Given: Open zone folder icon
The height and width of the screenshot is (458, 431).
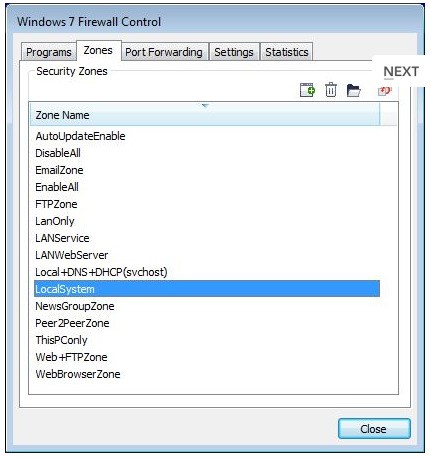Looking at the screenshot, I should (353, 90).
